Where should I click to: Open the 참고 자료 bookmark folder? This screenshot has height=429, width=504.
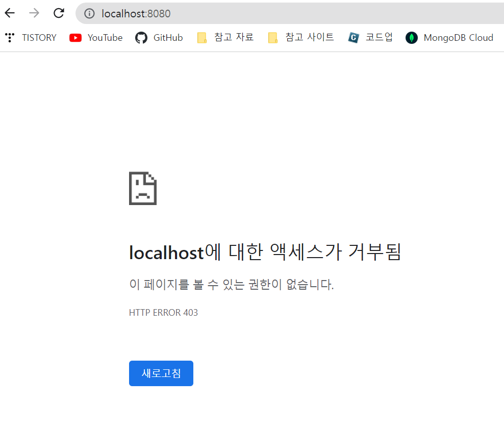[x=225, y=38]
